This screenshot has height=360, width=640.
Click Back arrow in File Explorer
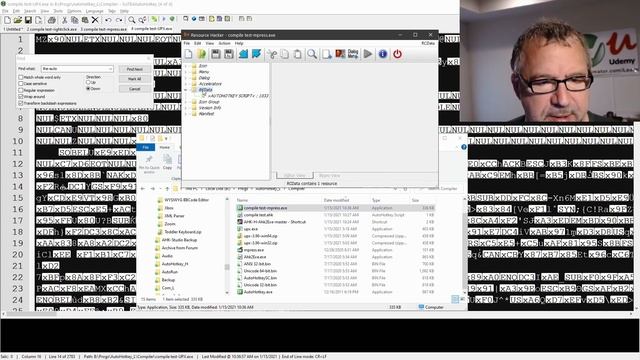point(142,189)
